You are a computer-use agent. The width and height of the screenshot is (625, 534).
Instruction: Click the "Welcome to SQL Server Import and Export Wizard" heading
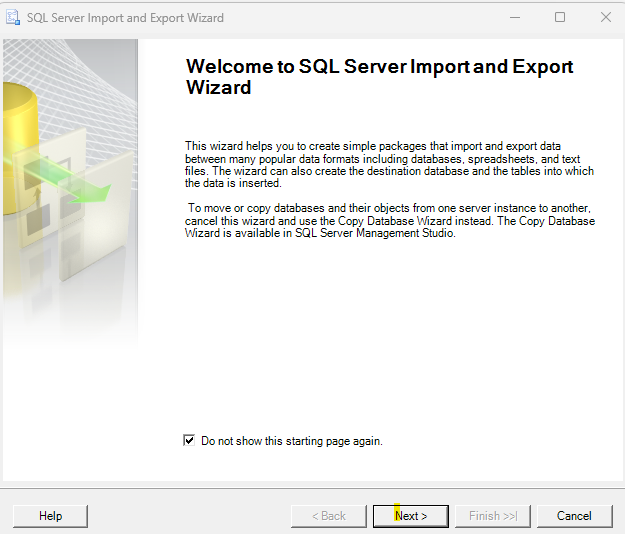379,77
